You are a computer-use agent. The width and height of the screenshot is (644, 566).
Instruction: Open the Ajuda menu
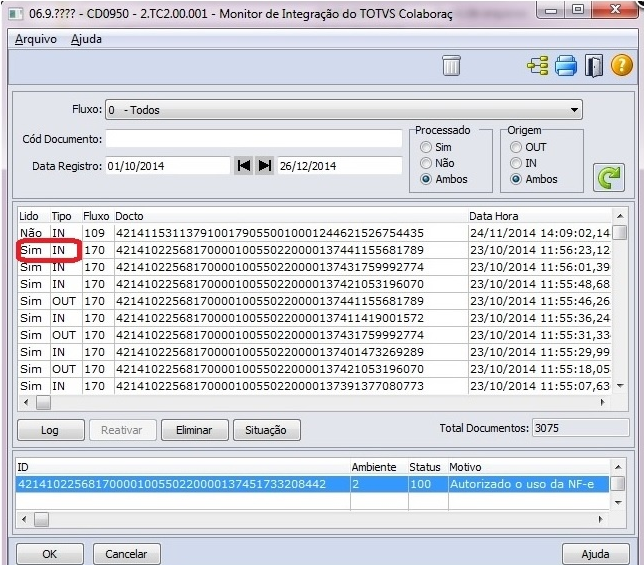pos(86,39)
